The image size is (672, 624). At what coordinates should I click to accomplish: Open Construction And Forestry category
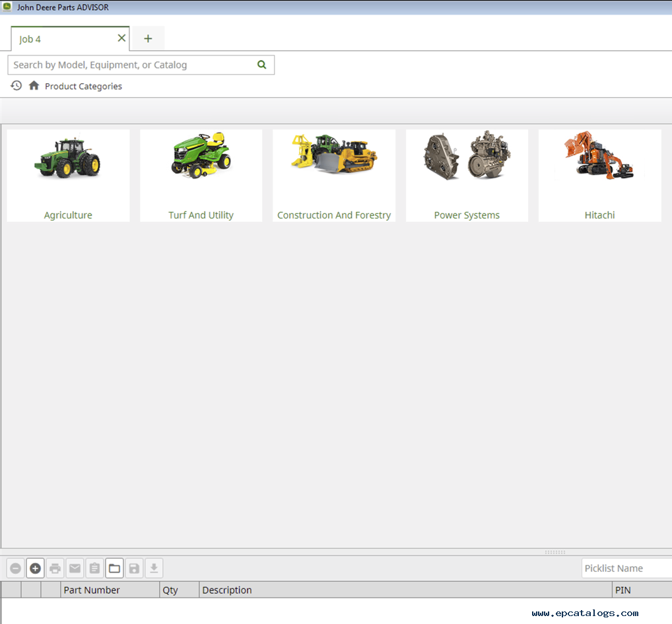[x=333, y=176]
